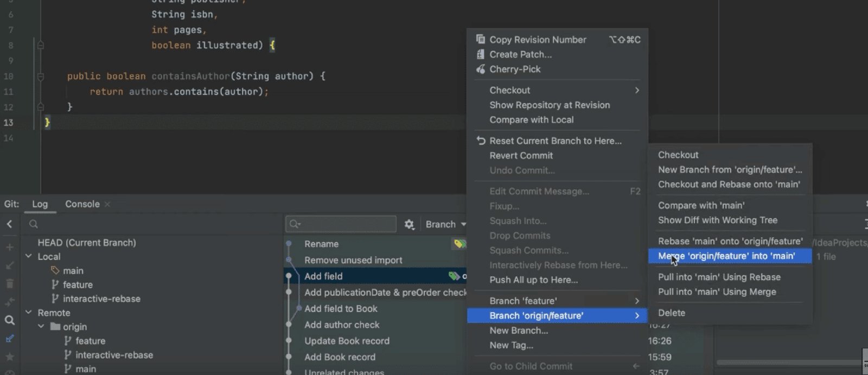Click the commit log search field

[x=341, y=224]
